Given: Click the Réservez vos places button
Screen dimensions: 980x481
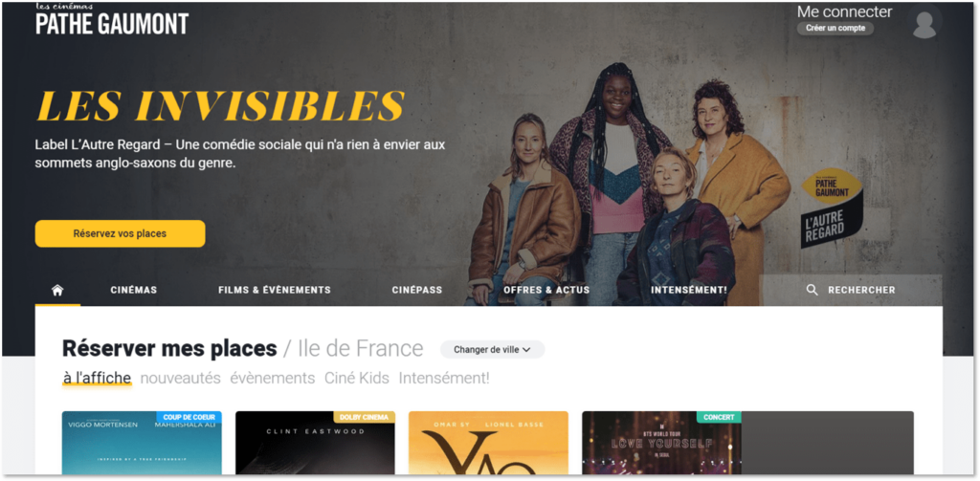Looking at the screenshot, I should tap(120, 233).
